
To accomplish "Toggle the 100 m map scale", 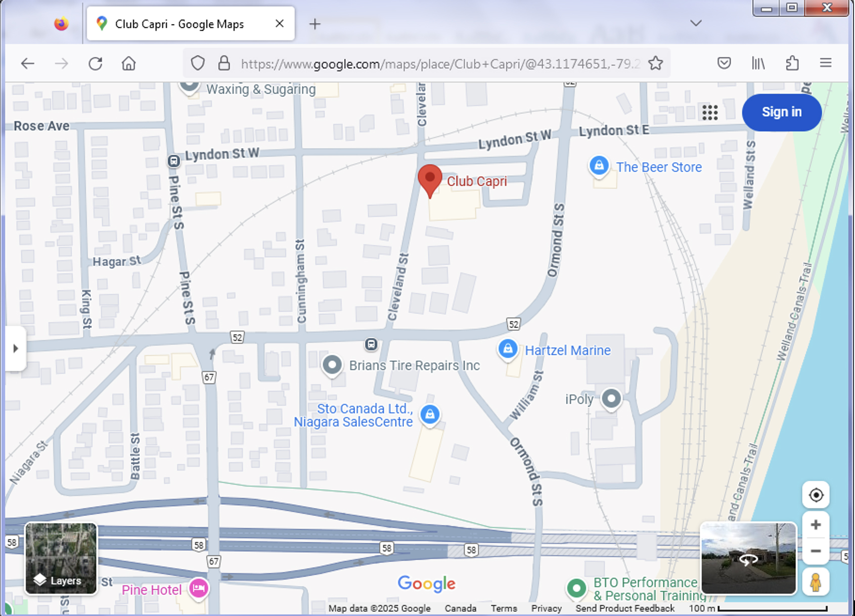I will (x=758, y=608).
